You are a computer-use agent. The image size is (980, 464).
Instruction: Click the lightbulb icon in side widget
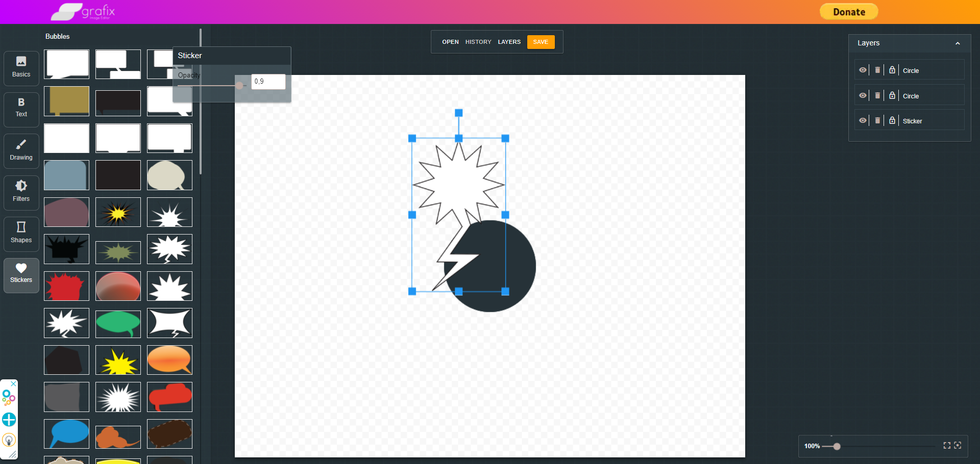tap(9, 440)
